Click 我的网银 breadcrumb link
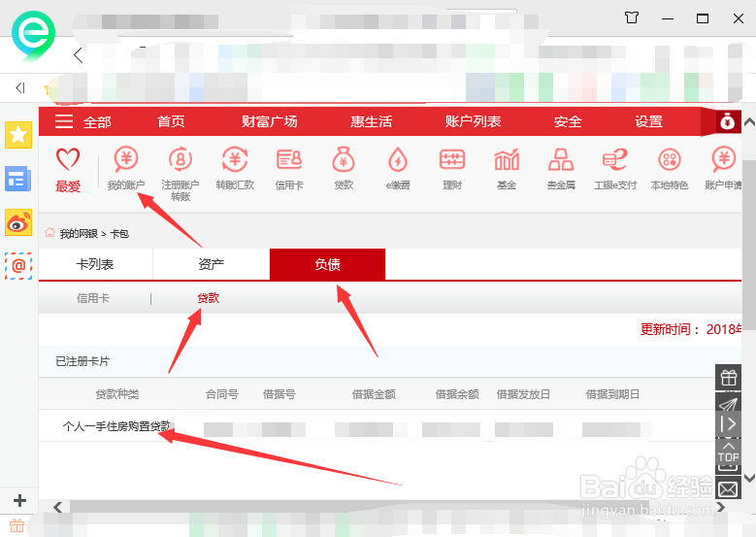Viewport: 756px width, 537px height. click(79, 234)
